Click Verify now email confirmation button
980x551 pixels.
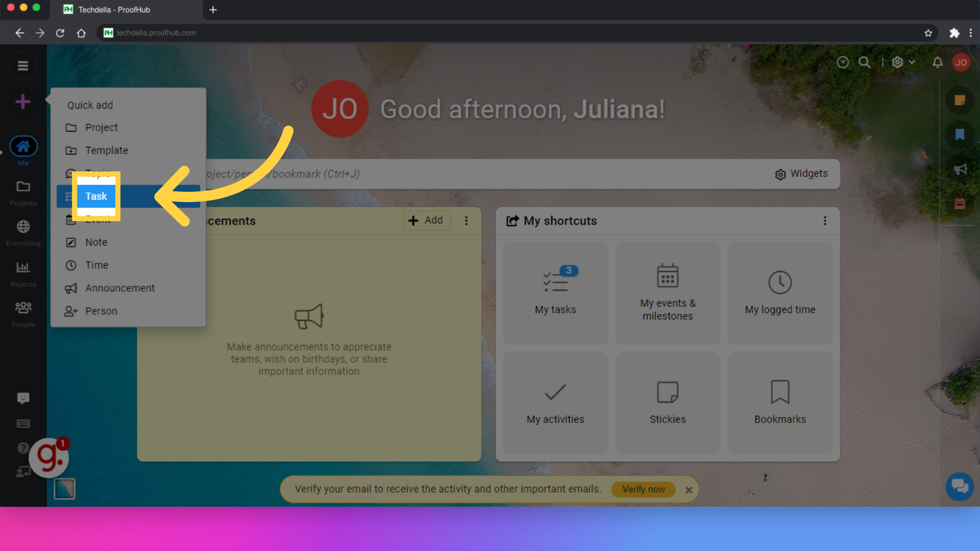point(643,489)
